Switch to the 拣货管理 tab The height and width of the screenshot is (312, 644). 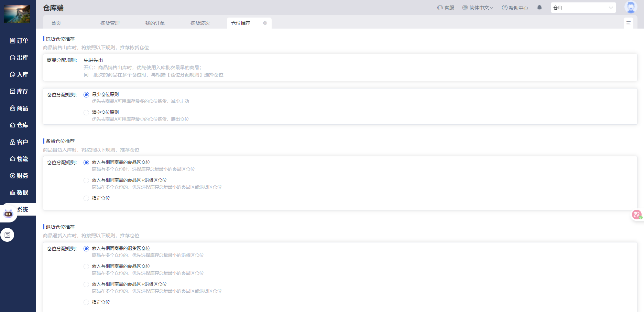point(110,23)
